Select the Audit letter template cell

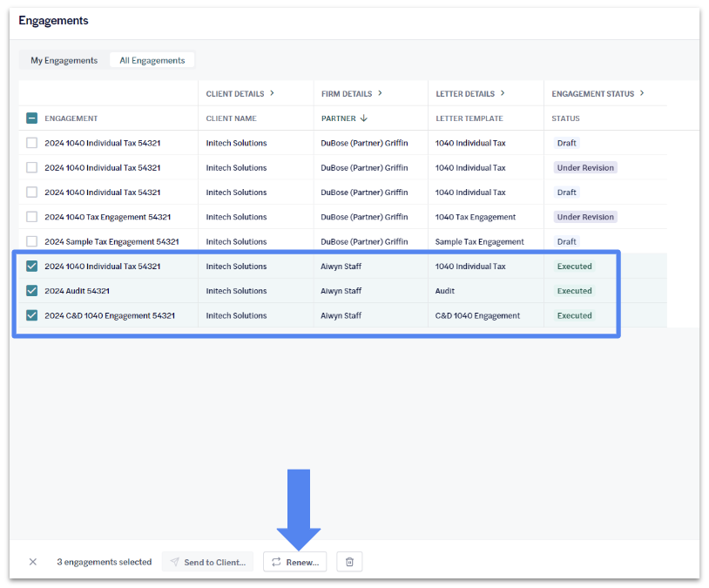[x=445, y=291]
